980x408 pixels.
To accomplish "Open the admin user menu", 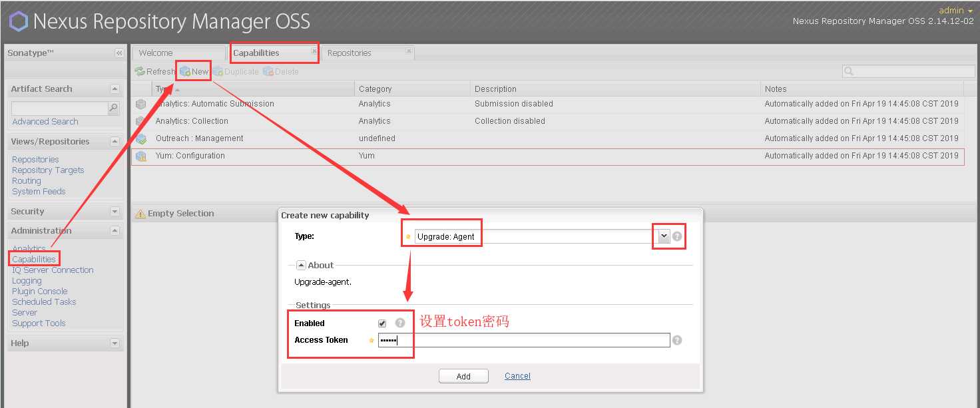I will click(955, 10).
